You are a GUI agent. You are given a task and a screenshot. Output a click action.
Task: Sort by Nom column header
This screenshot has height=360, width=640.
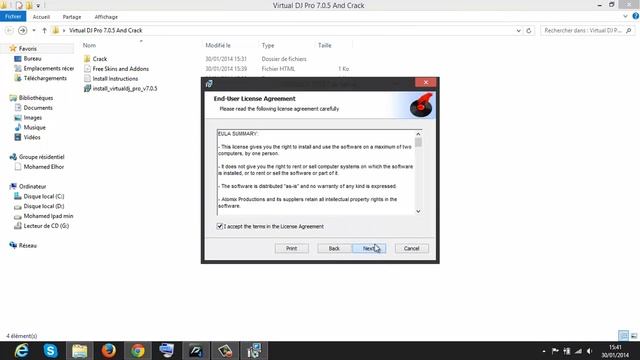(89, 45)
